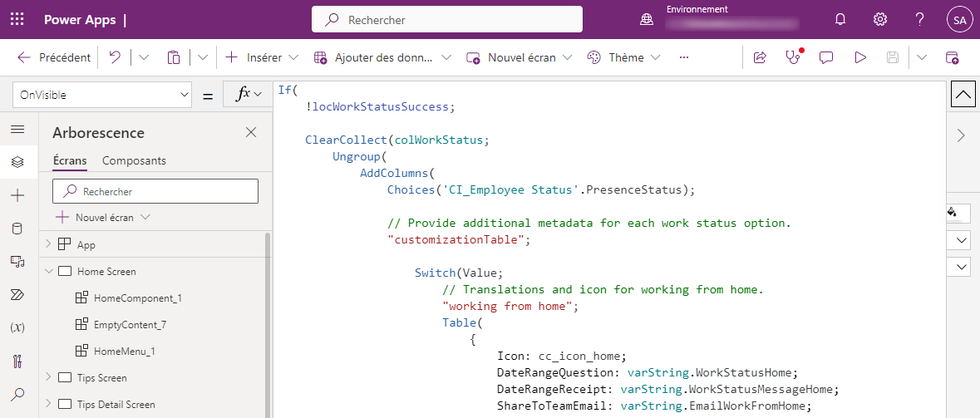
Task: Expand the right properties pane
Action: coord(961,135)
